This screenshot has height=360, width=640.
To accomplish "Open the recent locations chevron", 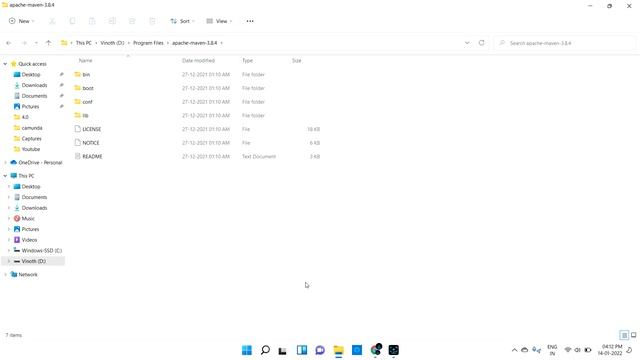I will (36, 43).
